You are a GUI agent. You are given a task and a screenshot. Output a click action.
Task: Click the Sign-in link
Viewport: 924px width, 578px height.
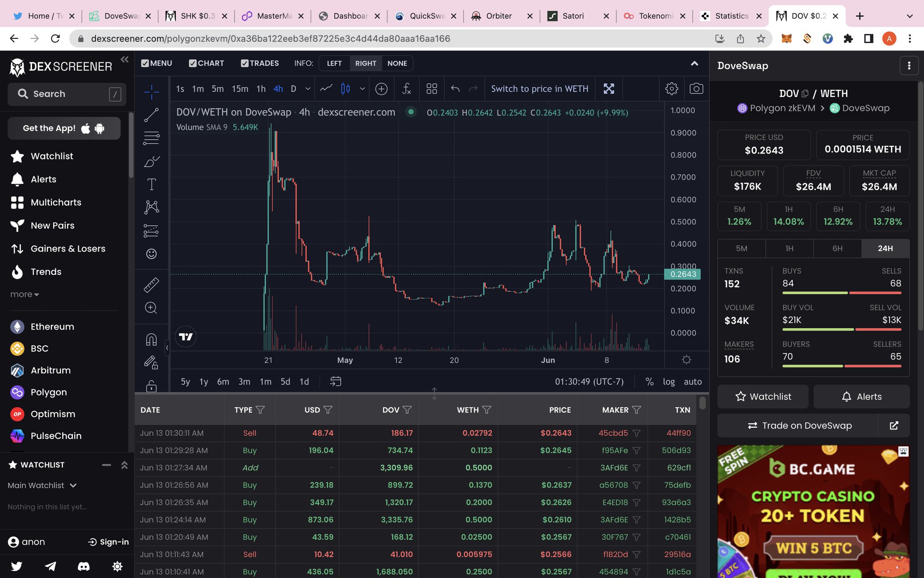108,542
